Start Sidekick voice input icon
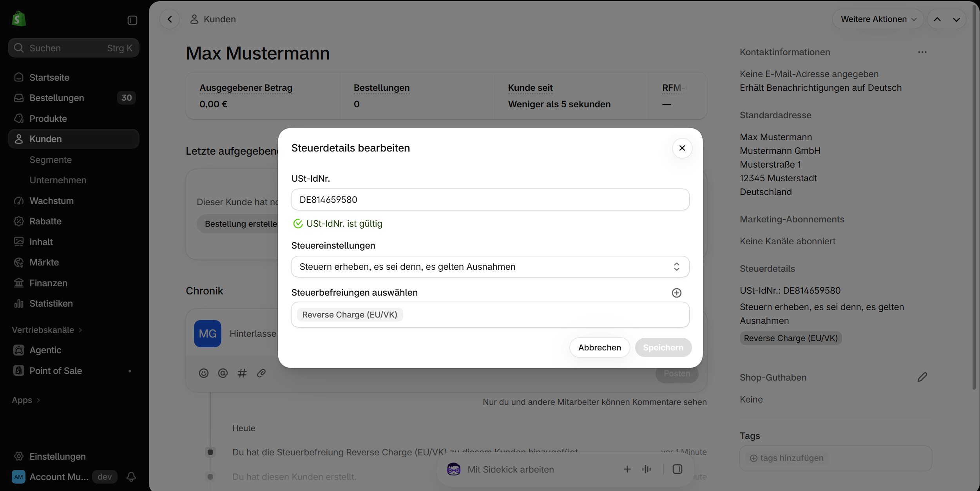Image resolution: width=980 pixels, height=491 pixels. (647, 469)
